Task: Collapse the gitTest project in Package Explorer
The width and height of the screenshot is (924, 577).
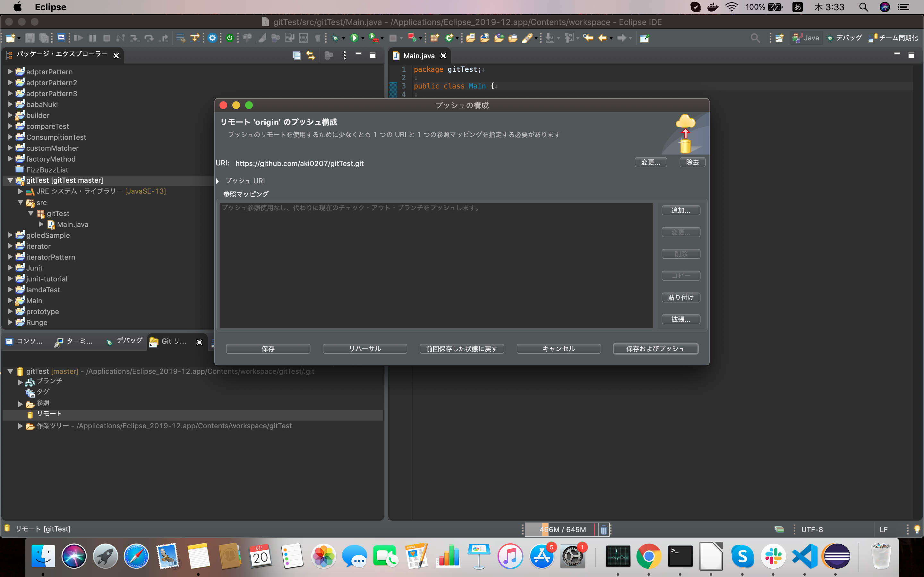Action: [10, 180]
